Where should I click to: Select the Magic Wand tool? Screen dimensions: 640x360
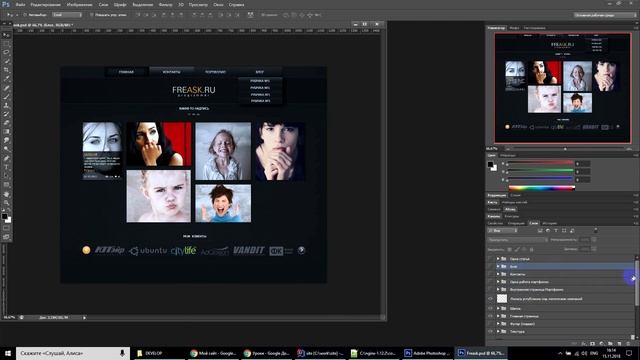[6, 61]
